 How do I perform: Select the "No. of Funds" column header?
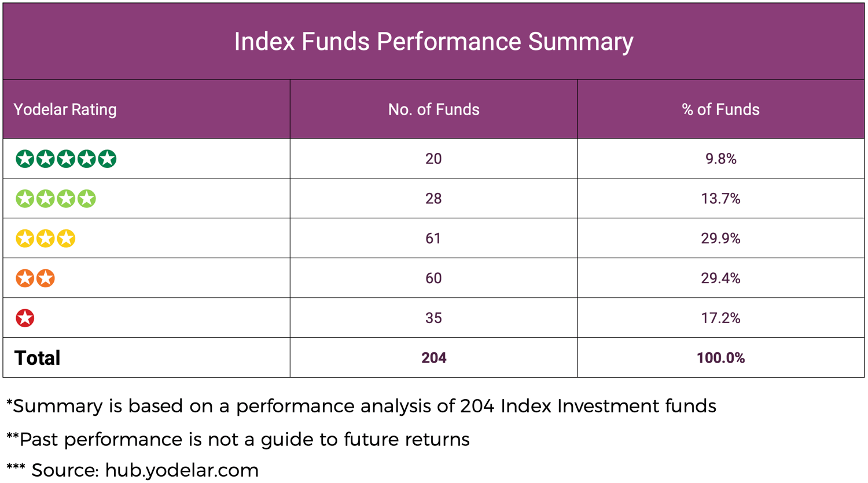pyautogui.click(x=433, y=109)
